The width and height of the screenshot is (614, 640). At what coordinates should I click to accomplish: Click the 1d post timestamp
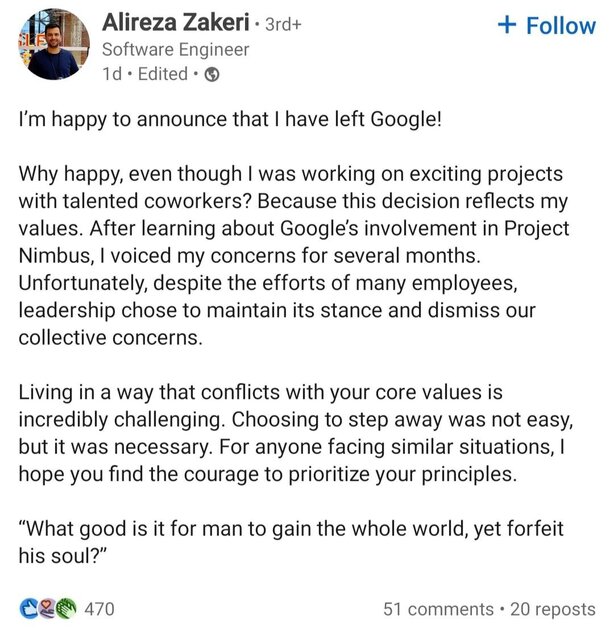tap(114, 74)
